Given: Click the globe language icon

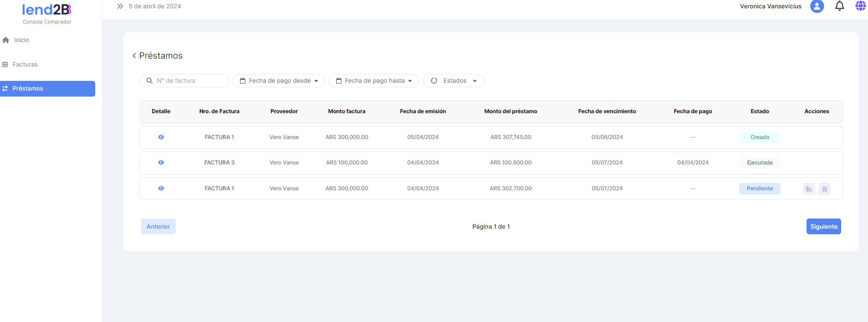Looking at the screenshot, I should (x=860, y=6).
